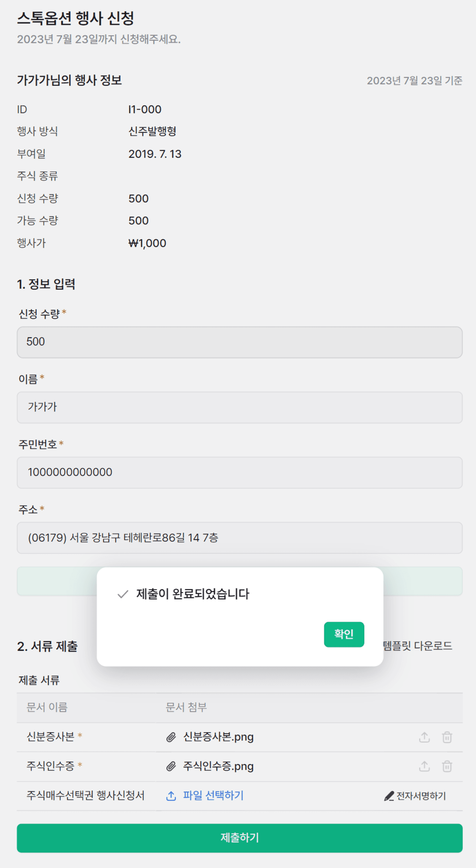Click the 확인 button in the dialog
The image size is (476, 868).
(x=344, y=634)
